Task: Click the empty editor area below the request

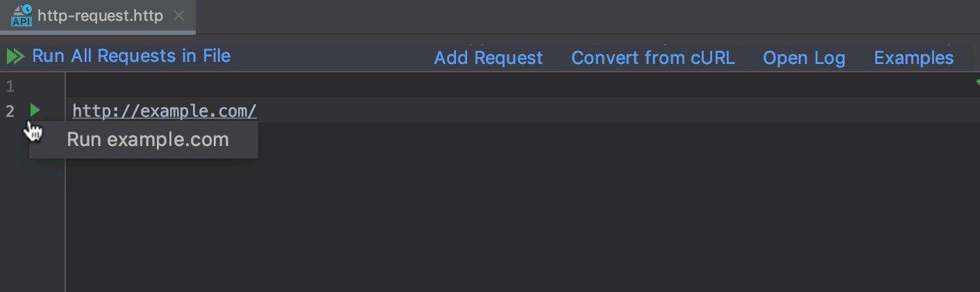Action: point(486,222)
